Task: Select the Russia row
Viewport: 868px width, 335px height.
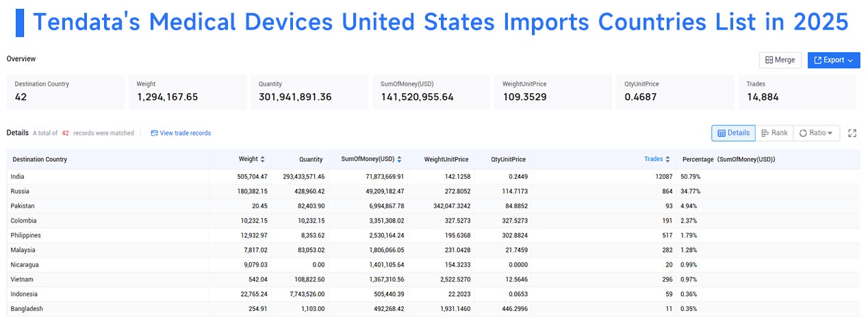Action: [434, 191]
